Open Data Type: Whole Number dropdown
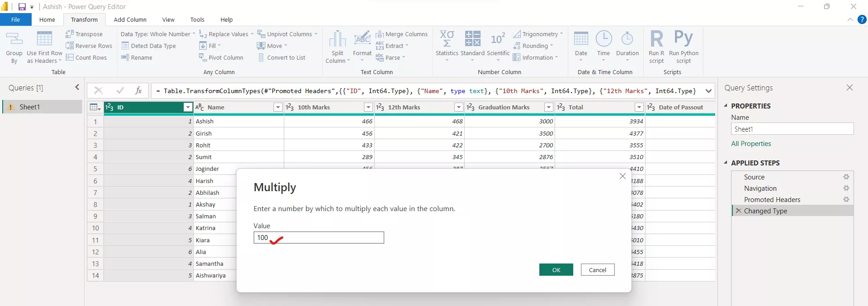Screen dimensions: 868x306 tap(158, 34)
